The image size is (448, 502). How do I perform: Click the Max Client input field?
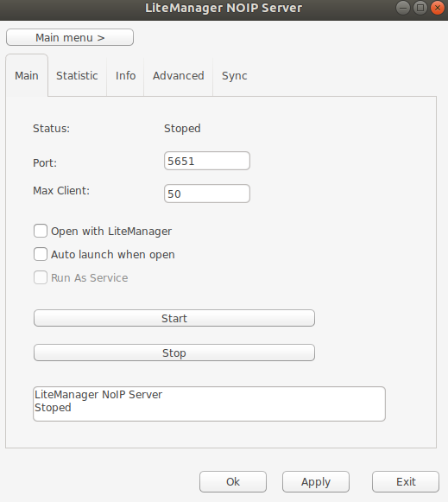[x=207, y=194]
